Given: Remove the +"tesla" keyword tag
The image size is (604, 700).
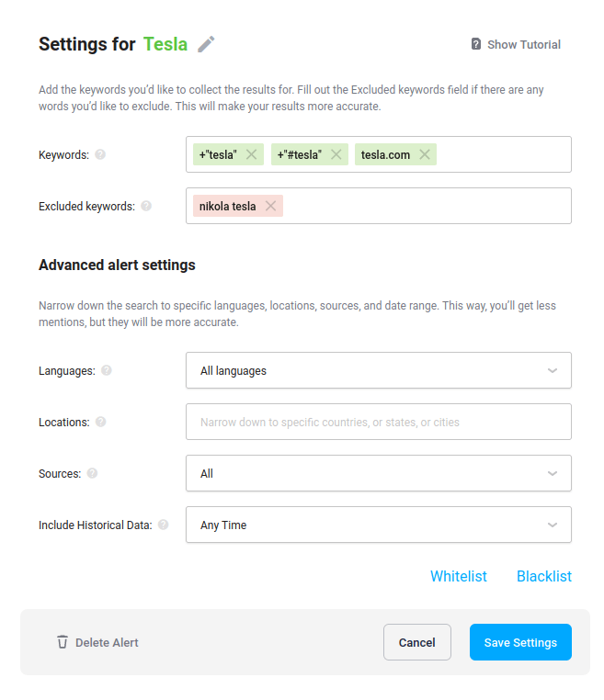Looking at the screenshot, I should [x=251, y=154].
